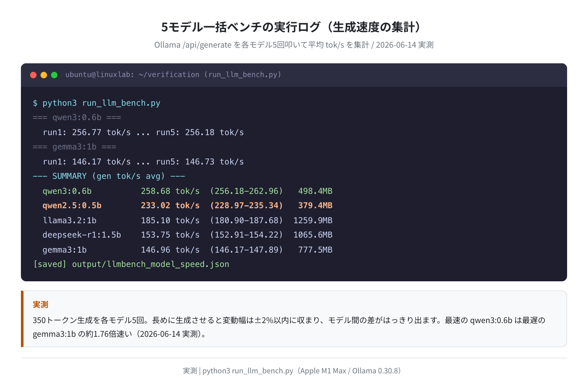The height and width of the screenshot is (389, 588).
Task: Click the subtitle mentioning Ollama /api/generate
Action: pos(294,45)
